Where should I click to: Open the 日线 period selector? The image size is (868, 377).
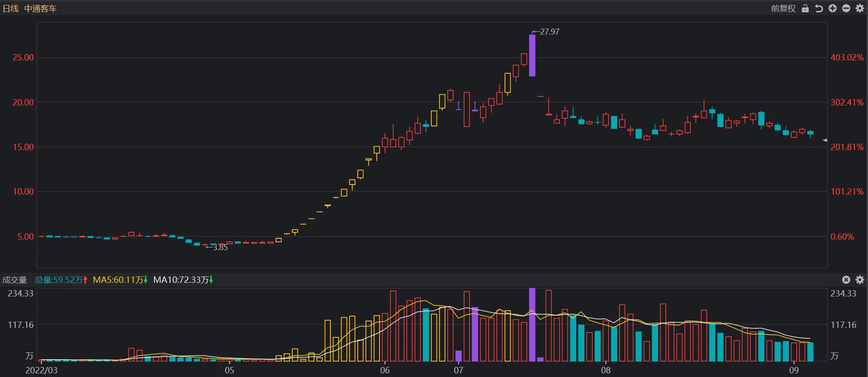tap(11, 9)
